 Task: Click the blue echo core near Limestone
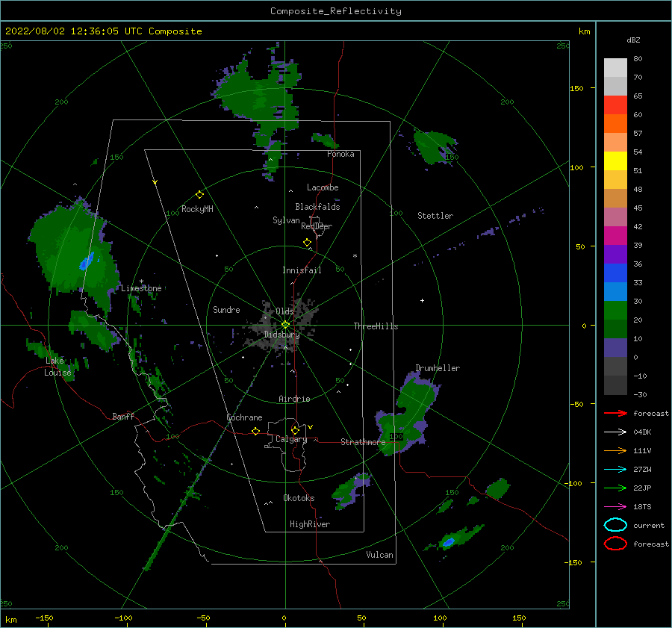click(87, 261)
